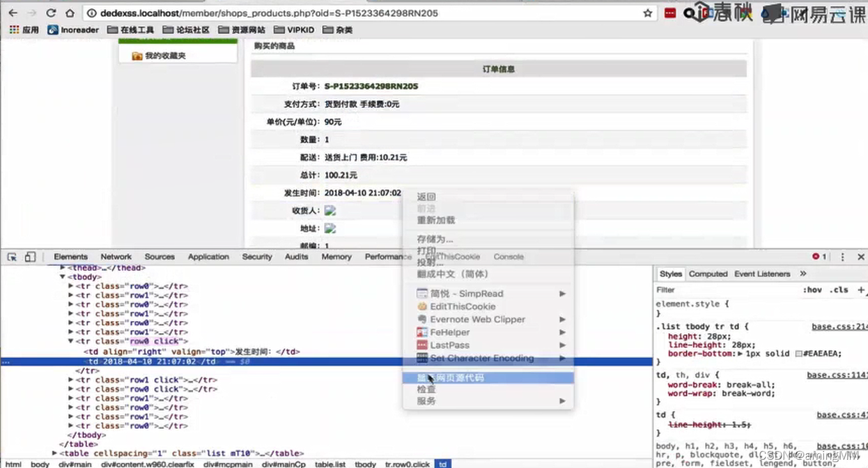The width and height of the screenshot is (868, 468).
Task: Go home via the house icon
Action: pyautogui.click(x=70, y=13)
